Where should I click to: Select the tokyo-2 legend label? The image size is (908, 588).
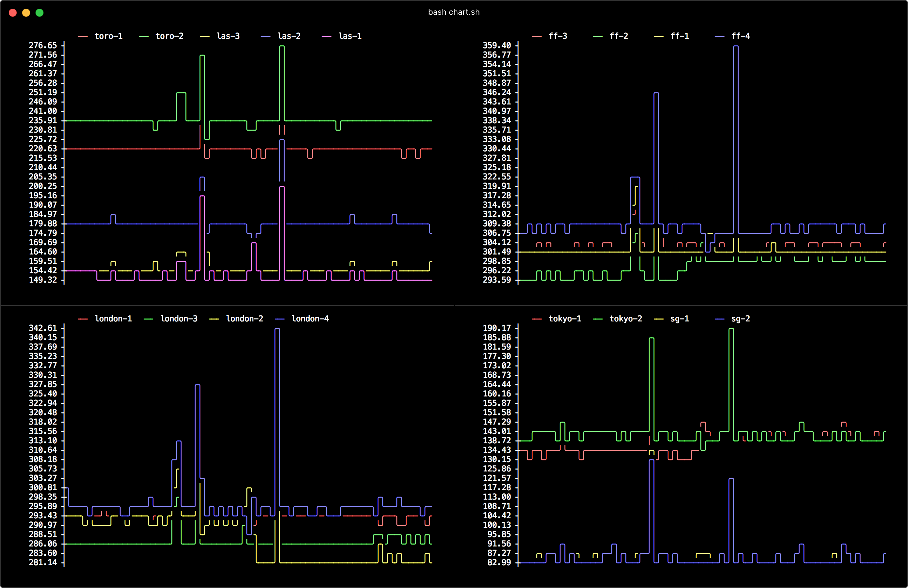point(626,318)
